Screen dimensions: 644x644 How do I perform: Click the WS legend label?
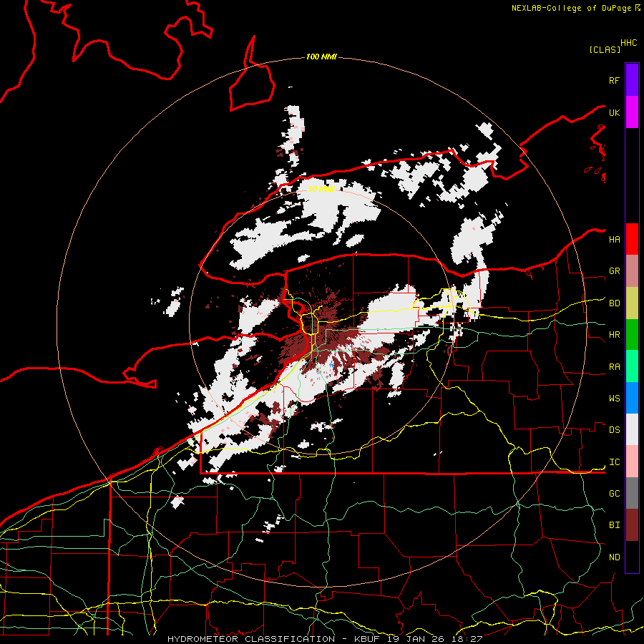tap(614, 399)
